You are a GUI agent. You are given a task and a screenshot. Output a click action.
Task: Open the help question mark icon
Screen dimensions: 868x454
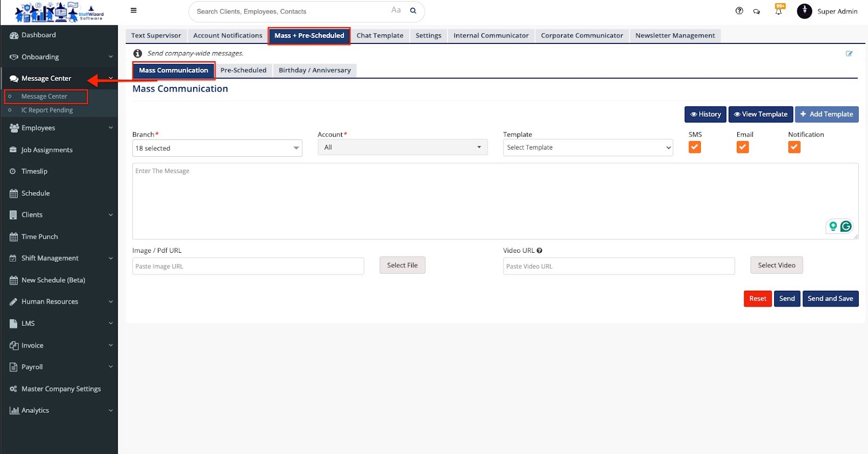pos(739,11)
